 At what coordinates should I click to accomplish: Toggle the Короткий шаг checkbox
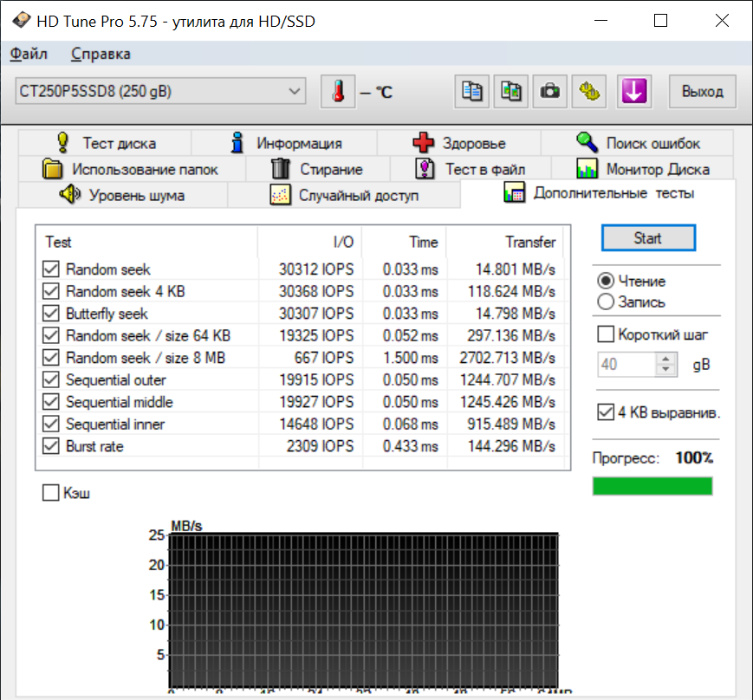click(606, 334)
